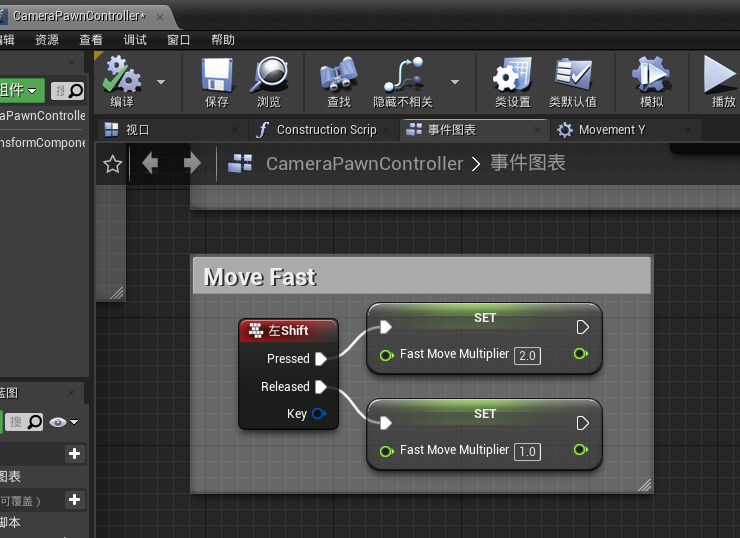
Task: Click 事件图表 breadcrumb text
Action: 528,163
